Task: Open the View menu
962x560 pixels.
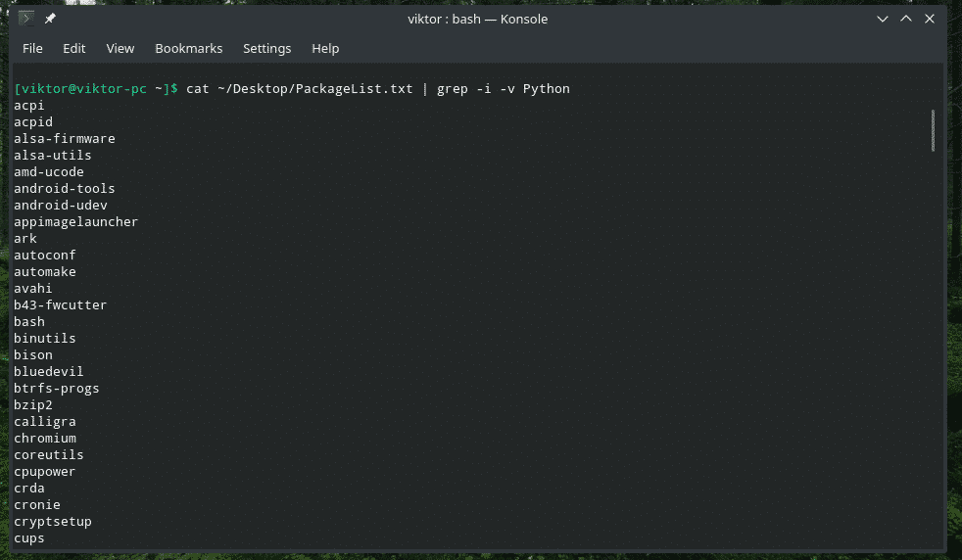Action: (120, 48)
